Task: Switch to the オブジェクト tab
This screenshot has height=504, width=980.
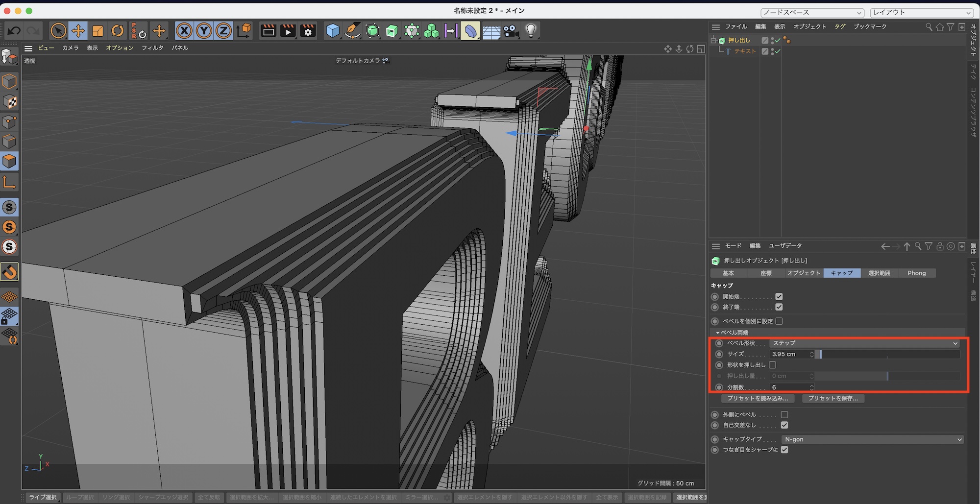Action: [x=804, y=273]
